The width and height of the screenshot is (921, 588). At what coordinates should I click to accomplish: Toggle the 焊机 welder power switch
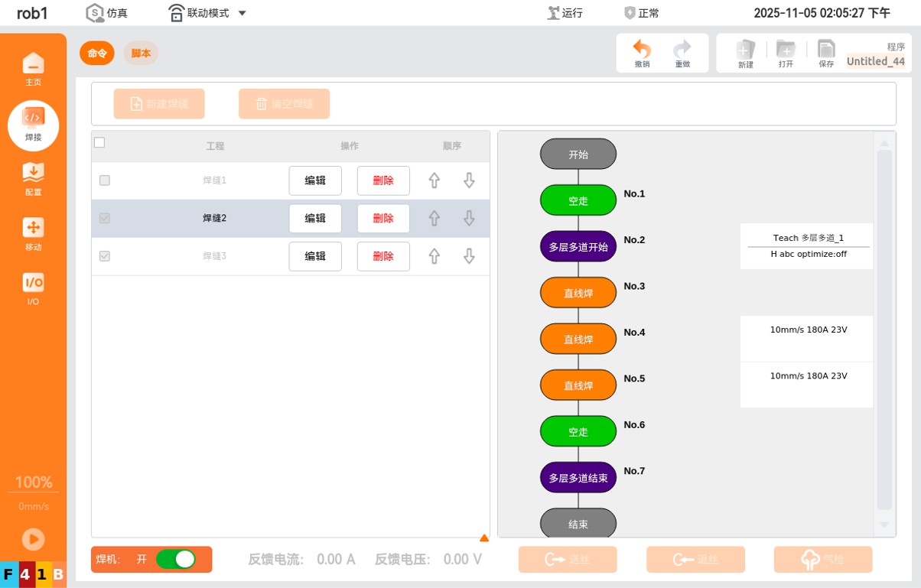click(175, 559)
